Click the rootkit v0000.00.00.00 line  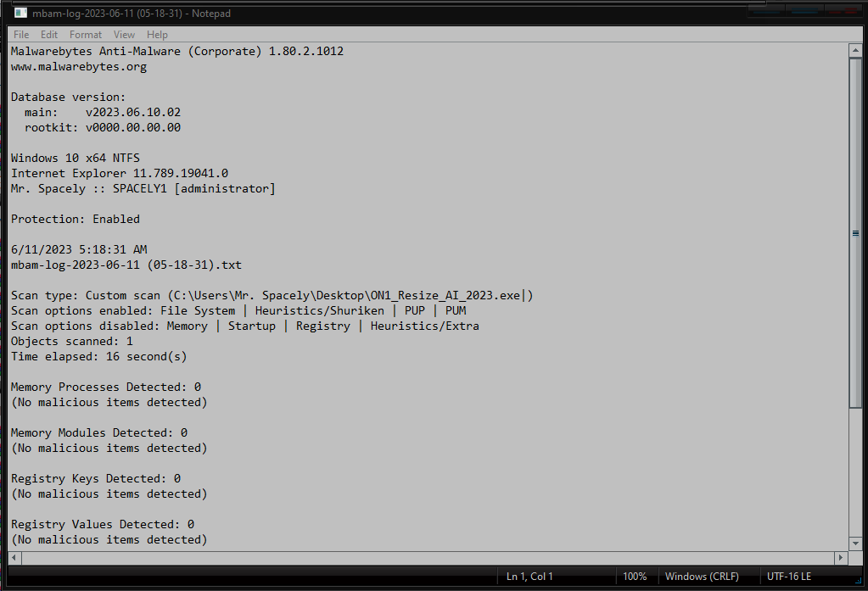[103, 128]
